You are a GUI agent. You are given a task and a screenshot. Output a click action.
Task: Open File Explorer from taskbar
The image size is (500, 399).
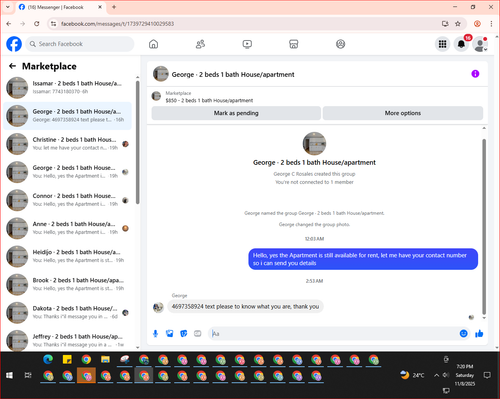[105, 359]
